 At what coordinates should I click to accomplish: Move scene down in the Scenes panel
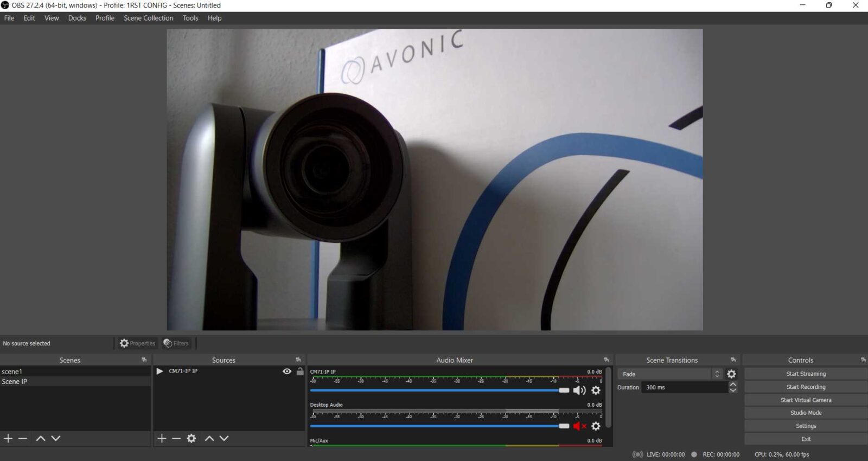tap(56, 438)
